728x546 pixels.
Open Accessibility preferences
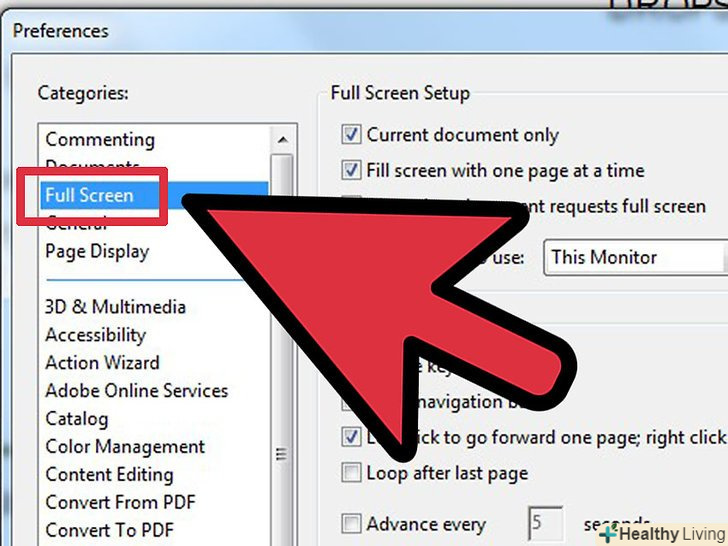tap(96, 335)
